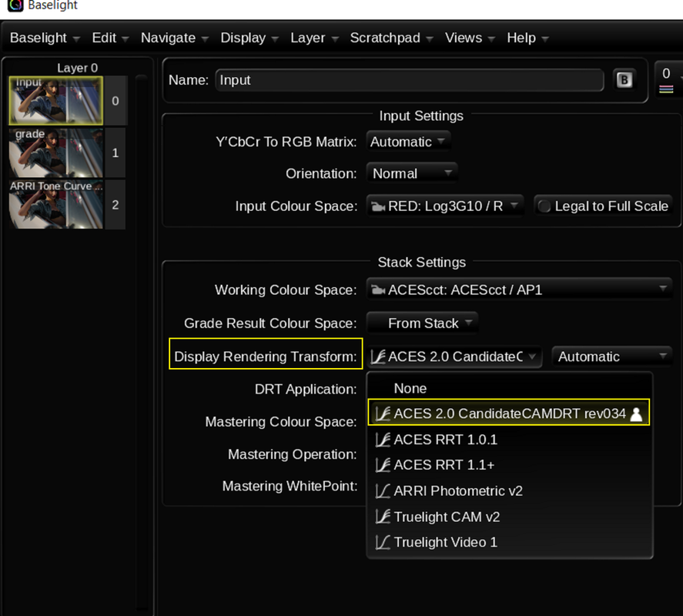The width and height of the screenshot is (683, 616).
Task: Click the curve icon beside Truelight CAM v2
Action: click(383, 517)
